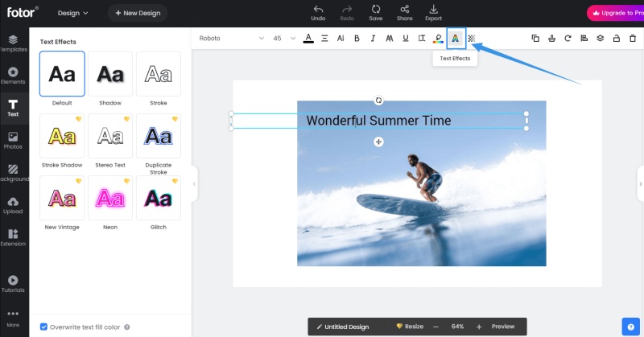Collapse the left Text Effects panel

[x=194, y=183]
